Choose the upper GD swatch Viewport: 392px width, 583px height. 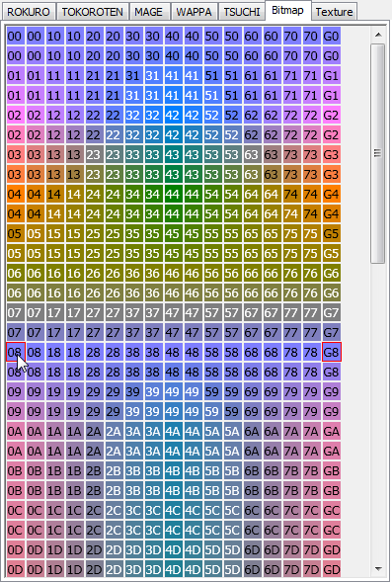(x=331, y=549)
